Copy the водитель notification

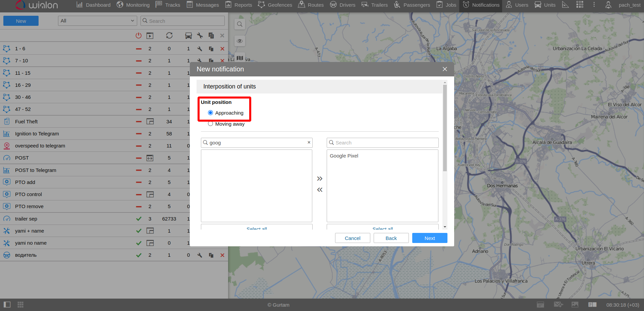tap(211, 255)
